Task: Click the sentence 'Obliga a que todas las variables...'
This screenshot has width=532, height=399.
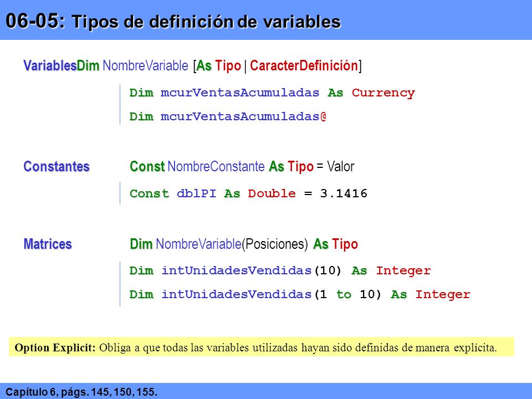Action: click(x=298, y=348)
